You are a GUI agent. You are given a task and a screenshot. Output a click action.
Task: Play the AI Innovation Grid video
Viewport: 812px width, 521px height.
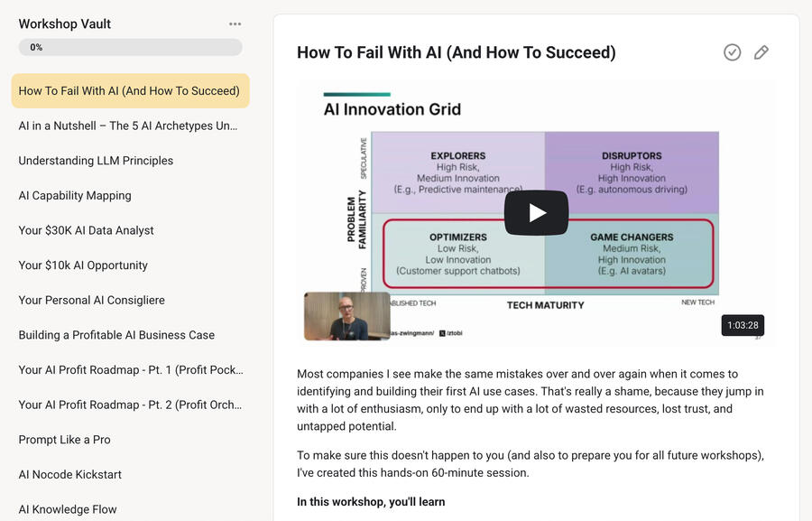[536, 213]
